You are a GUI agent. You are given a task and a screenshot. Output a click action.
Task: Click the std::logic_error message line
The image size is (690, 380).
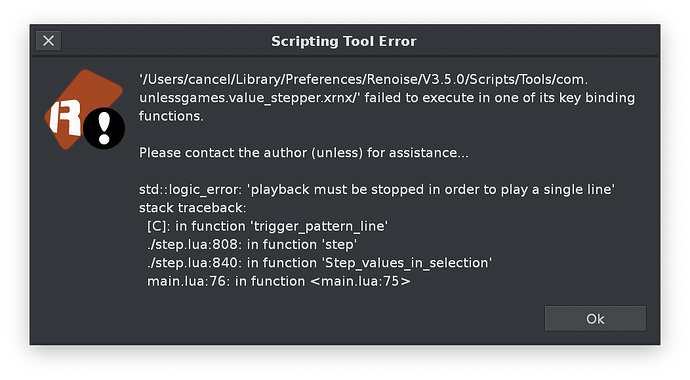(x=377, y=190)
